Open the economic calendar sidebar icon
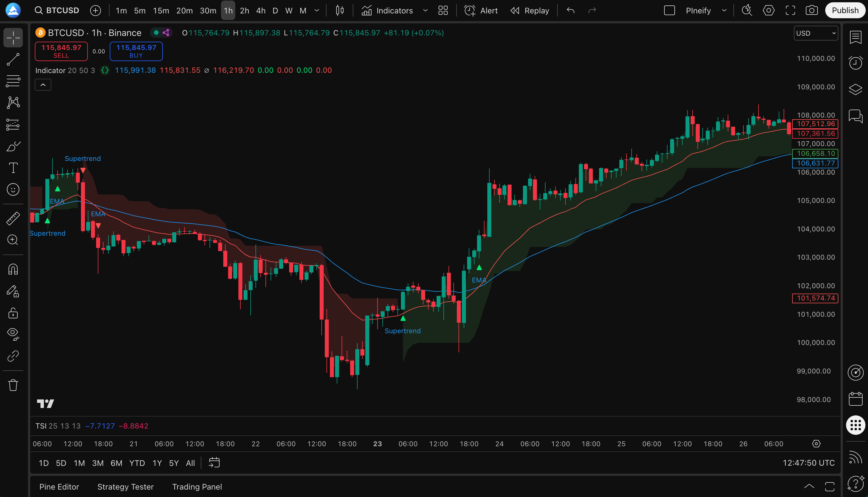The height and width of the screenshot is (497, 868). pyautogui.click(x=855, y=399)
